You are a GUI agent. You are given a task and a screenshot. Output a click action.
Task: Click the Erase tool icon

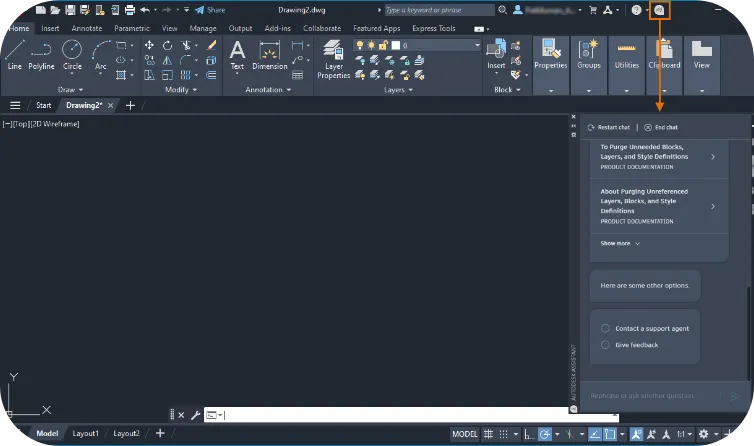[211, 45]
